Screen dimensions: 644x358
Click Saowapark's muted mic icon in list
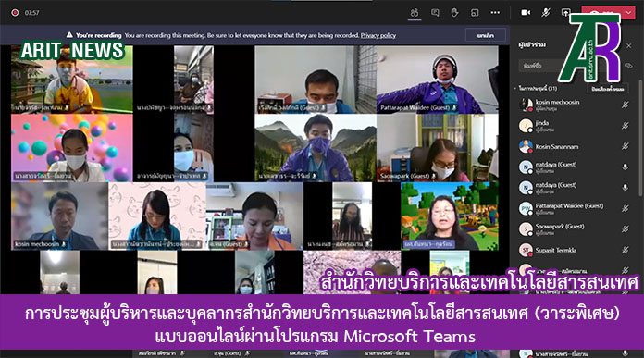tap(625, 229)
